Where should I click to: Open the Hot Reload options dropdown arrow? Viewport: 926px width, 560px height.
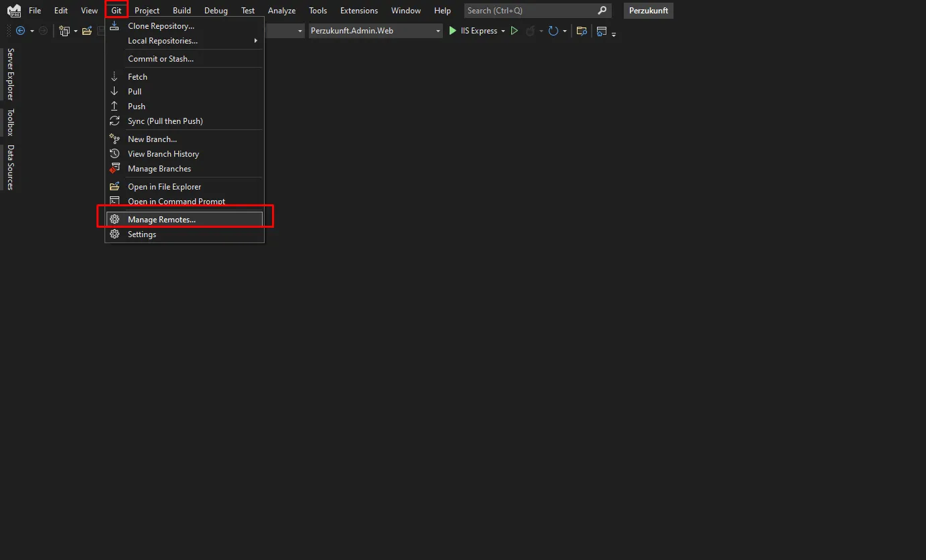coord(541,31)
